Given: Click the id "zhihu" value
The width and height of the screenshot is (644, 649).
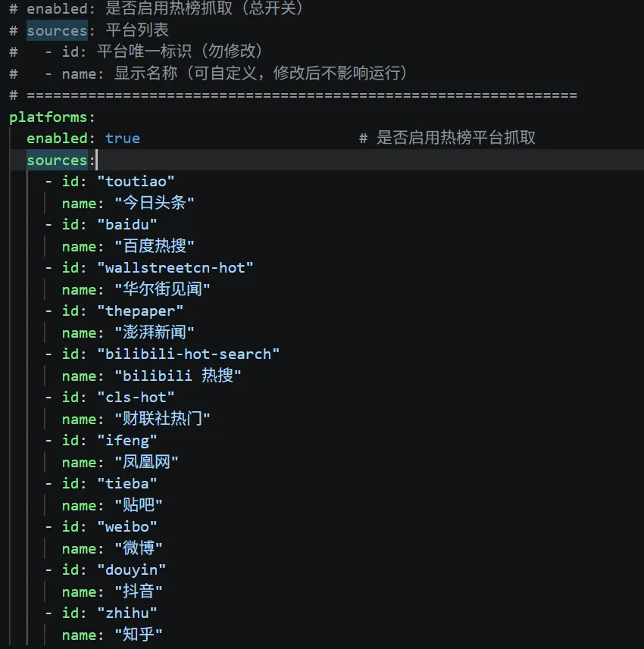Looking at the screenshot, I should click(x=127, y=613).
